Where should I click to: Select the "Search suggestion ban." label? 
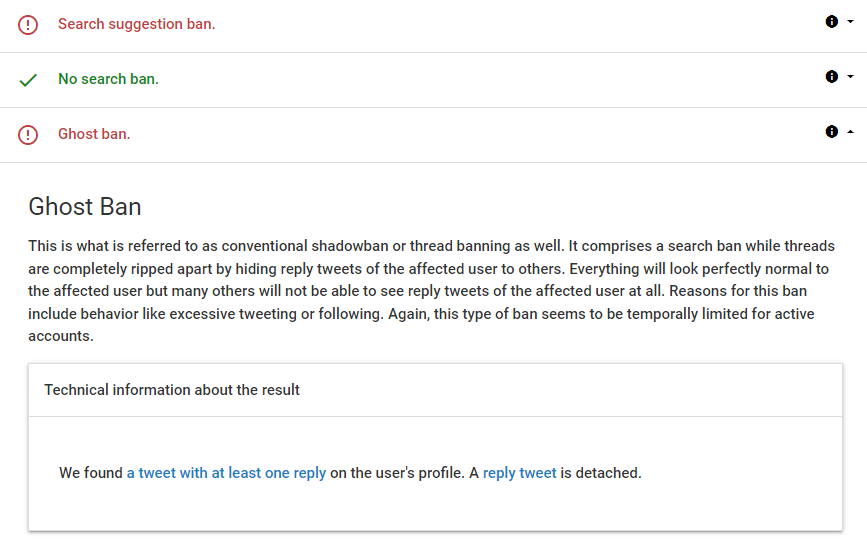click(x=136, y=24)
